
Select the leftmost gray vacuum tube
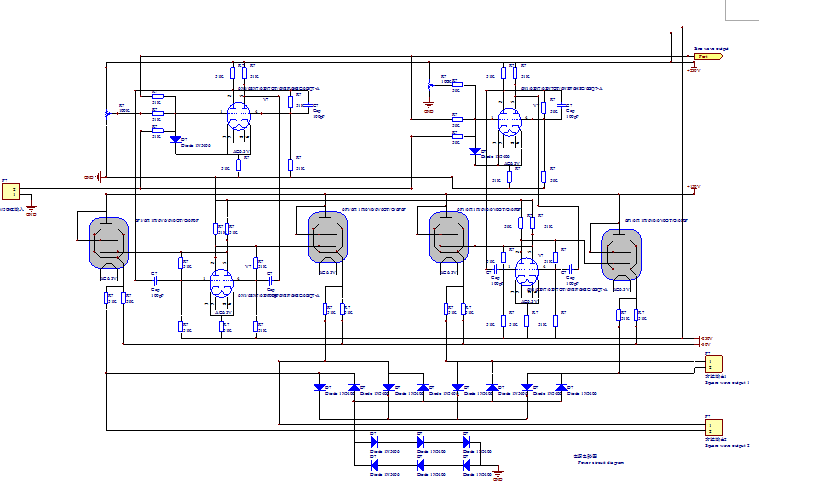pyautogui.click(x=108, y=241)
